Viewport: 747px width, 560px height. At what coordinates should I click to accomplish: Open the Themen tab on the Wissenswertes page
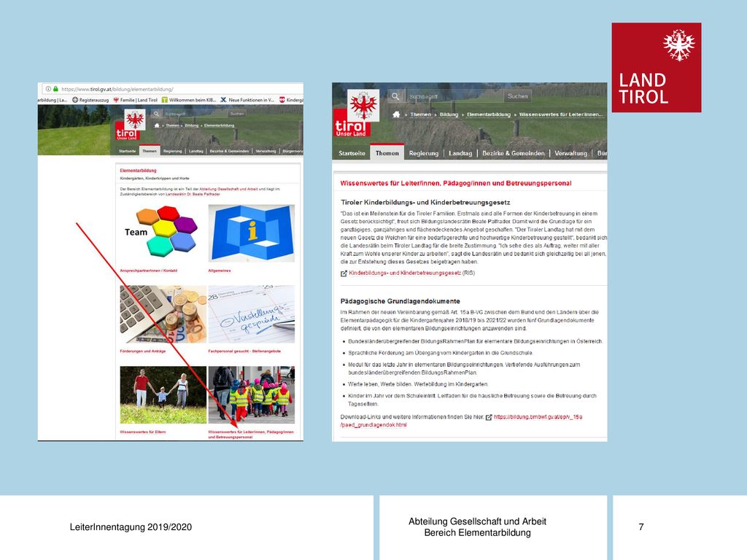[387, 153]
